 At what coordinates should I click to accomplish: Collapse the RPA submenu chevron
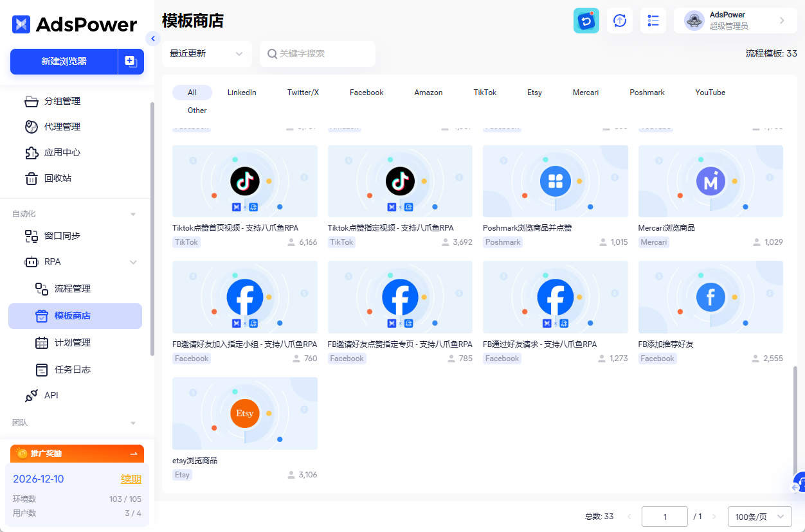[133, 262]
